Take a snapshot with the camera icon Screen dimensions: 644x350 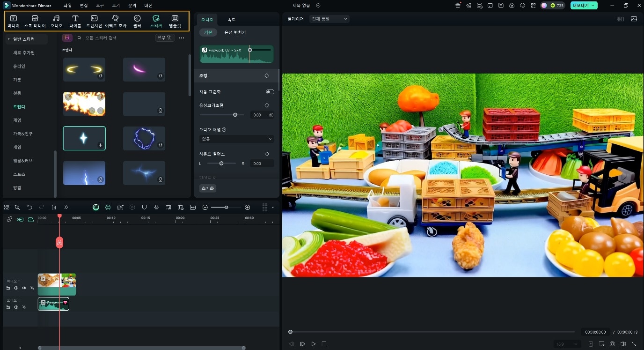tap(612, 344)
